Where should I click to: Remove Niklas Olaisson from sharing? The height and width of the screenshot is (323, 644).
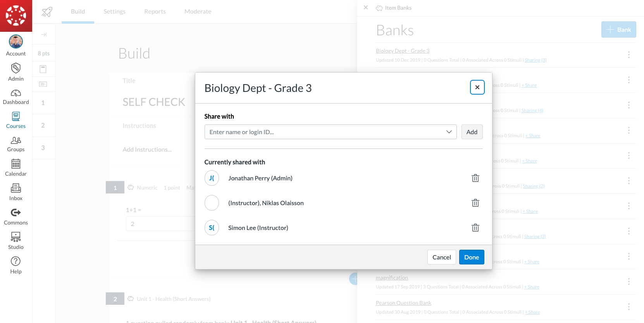click(475, 203)
